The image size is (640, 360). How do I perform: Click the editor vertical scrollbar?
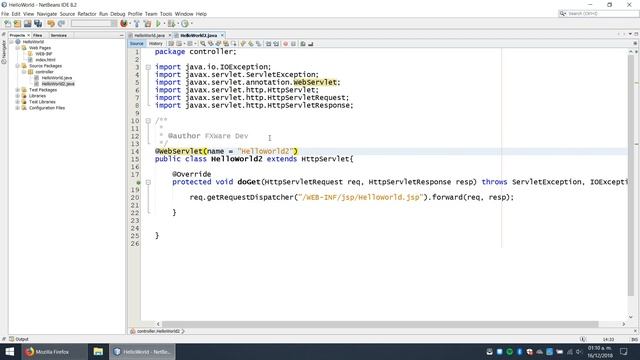tap(631, 176)
